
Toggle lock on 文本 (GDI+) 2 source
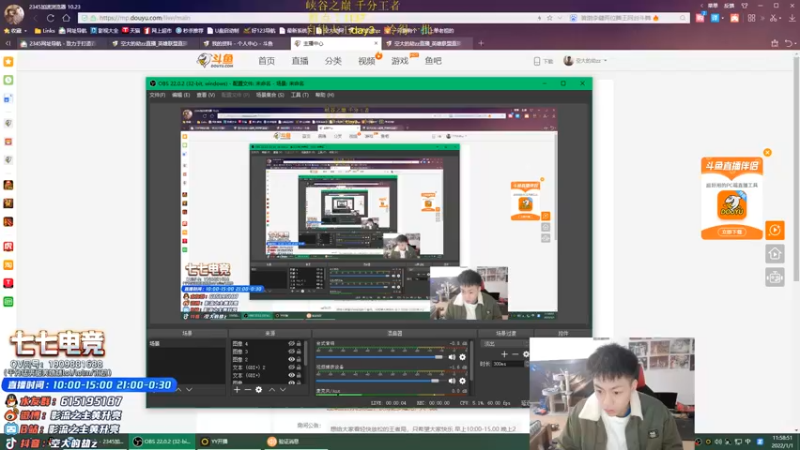pos(299,367)
